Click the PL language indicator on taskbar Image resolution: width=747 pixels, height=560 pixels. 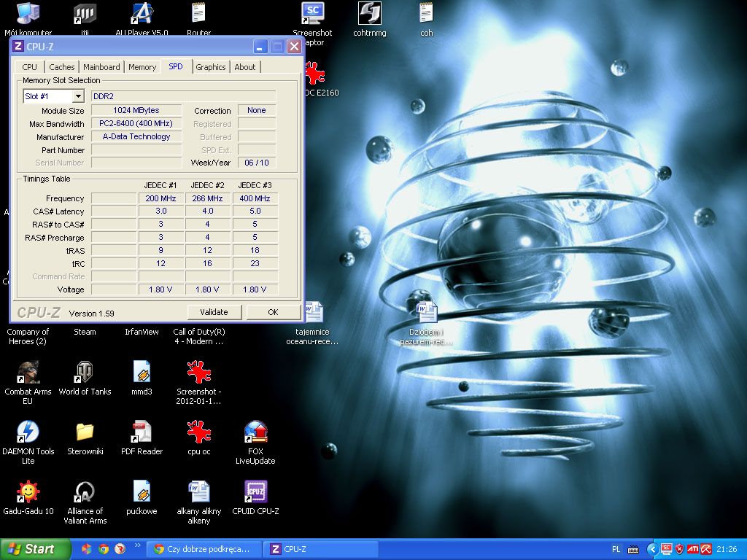point(616,549)
